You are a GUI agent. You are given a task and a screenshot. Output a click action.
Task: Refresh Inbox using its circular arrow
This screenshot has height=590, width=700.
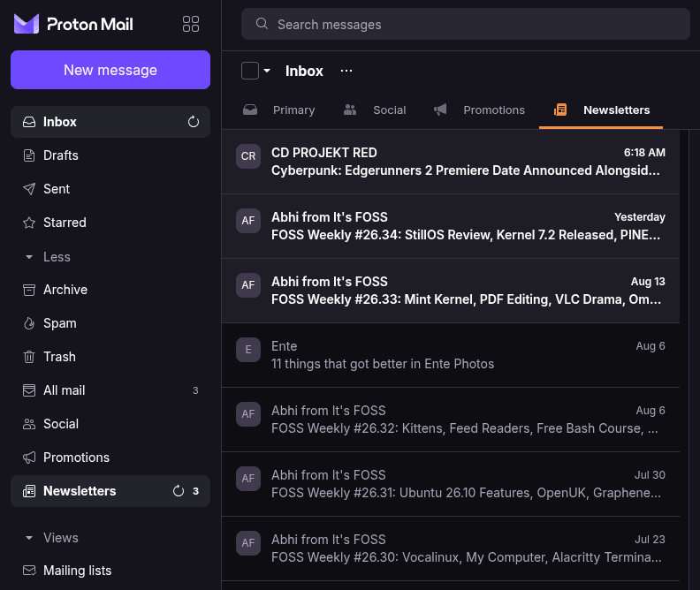click(x=194, y=122)
